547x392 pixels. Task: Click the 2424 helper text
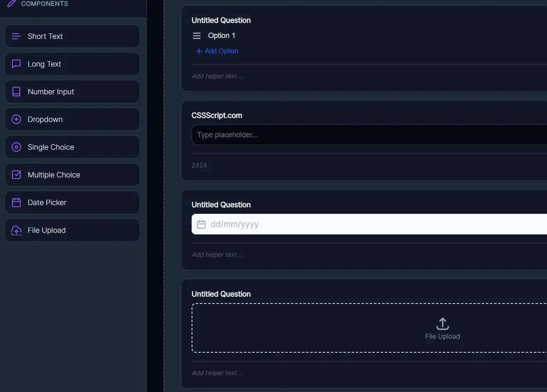[199, 165]
